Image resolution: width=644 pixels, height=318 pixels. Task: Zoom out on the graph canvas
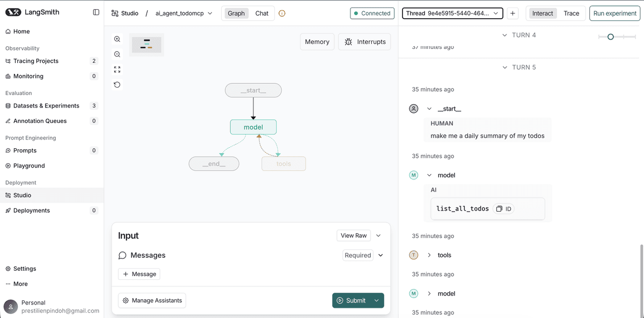coord(117,54)
